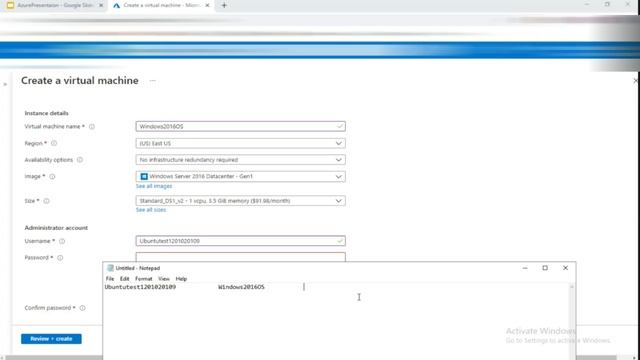The image size is (640, 360).
Task: Click the Instance details heading
Action: (x=47, y=113)
